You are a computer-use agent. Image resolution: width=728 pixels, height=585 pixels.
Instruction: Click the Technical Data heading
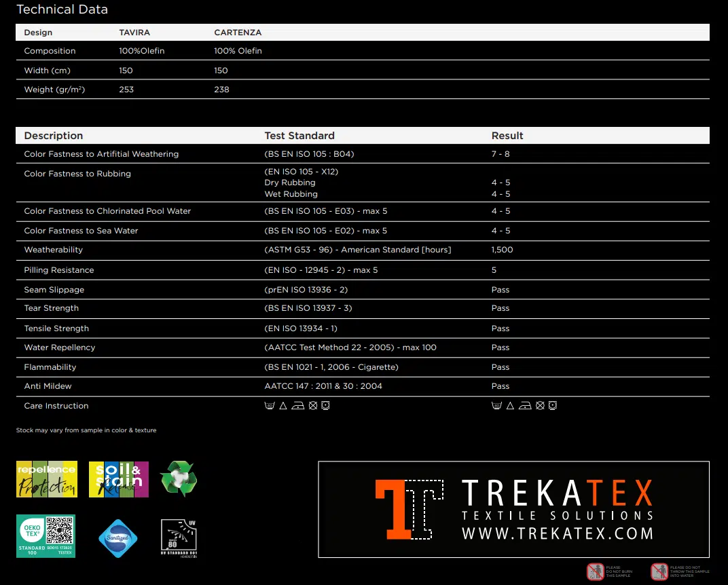point(62,10)
